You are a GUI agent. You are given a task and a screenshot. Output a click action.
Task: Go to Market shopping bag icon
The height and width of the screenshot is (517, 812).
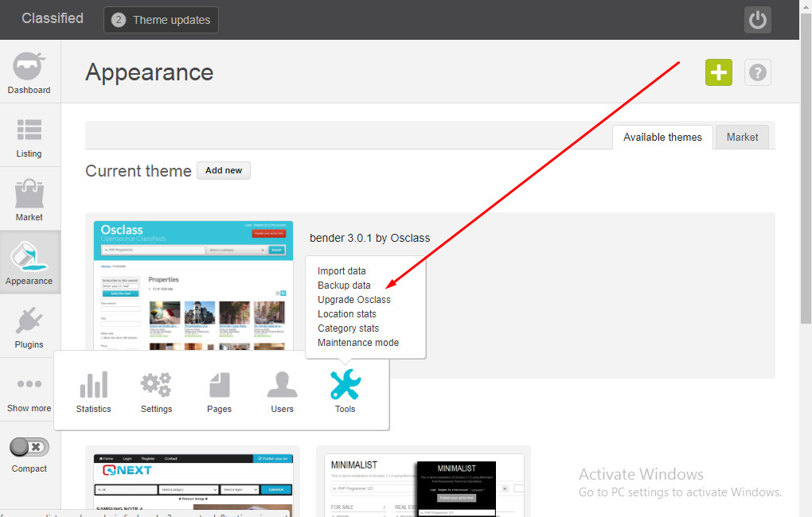[x=29, y=193]
